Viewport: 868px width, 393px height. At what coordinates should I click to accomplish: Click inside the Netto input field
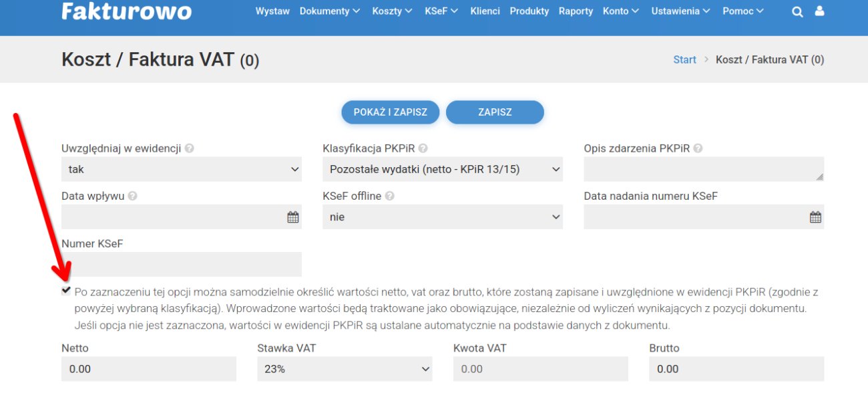[148, 368]
